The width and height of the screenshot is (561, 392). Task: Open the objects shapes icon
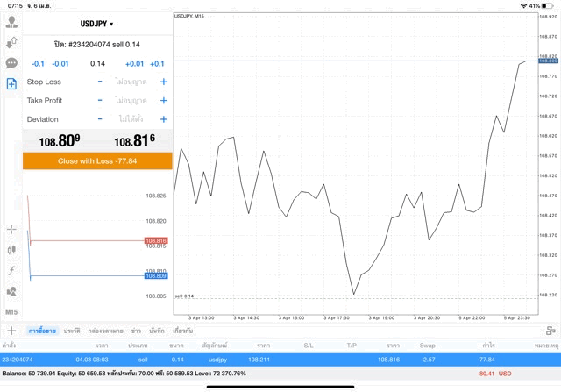[x=11, y=291]
